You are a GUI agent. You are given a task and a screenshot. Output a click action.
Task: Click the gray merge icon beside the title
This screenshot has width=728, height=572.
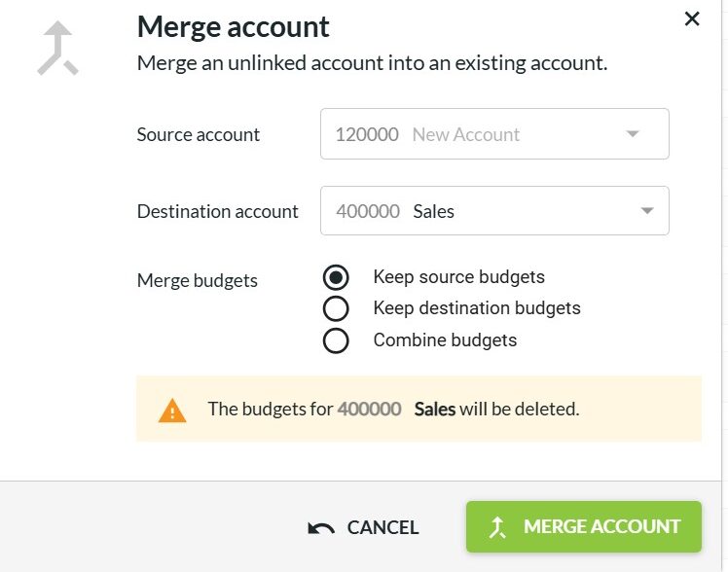tap(57, 49)
